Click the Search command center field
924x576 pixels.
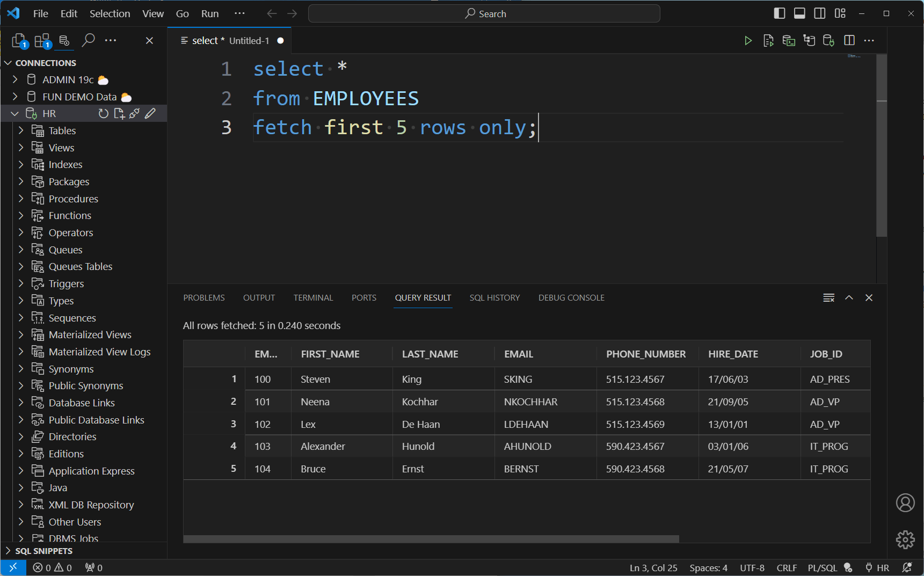(484, 13)
